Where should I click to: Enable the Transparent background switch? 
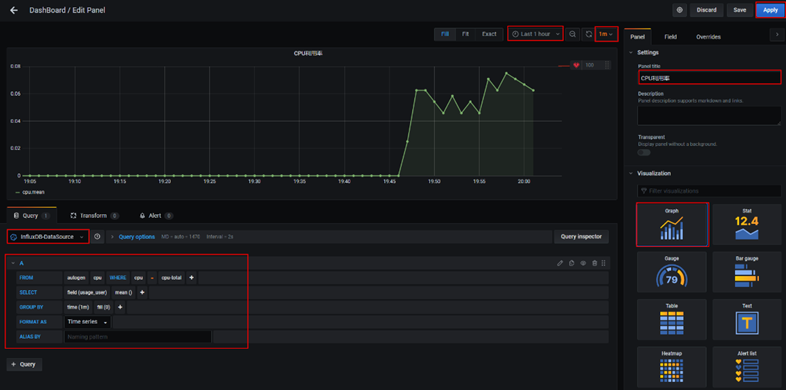pyautogui.click(x=644, y=152)
